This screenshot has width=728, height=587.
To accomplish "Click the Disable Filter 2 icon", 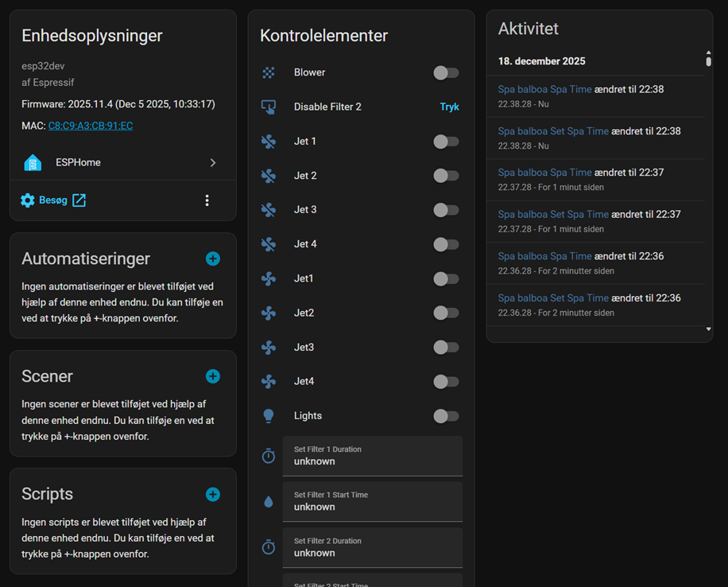I will click(x=269, y=107).
